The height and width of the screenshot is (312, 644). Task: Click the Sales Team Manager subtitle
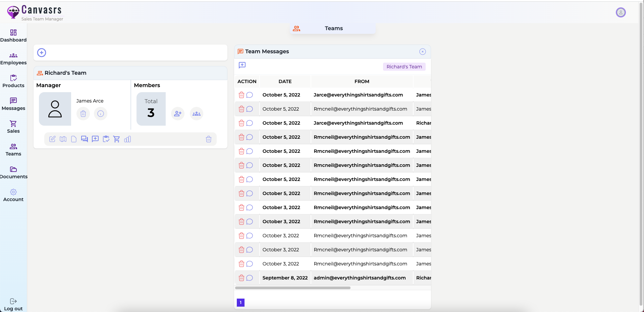point(42,19)
